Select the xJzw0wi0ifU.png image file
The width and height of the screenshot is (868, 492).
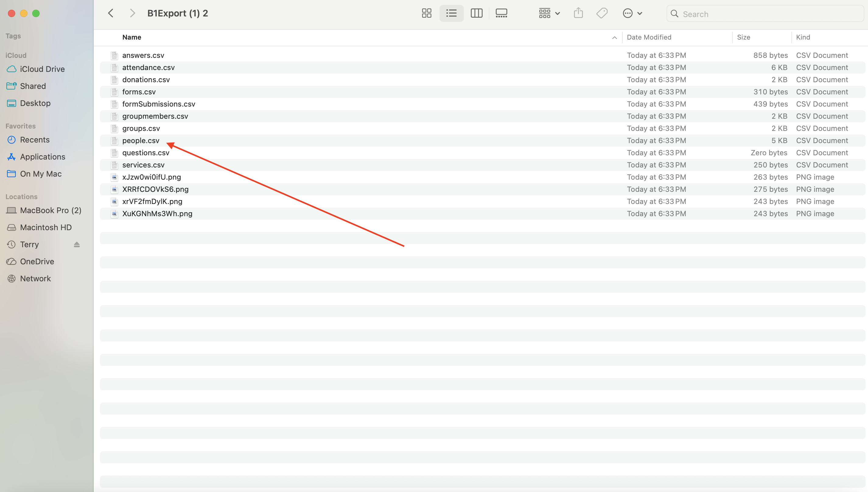[x=151, y=177]
